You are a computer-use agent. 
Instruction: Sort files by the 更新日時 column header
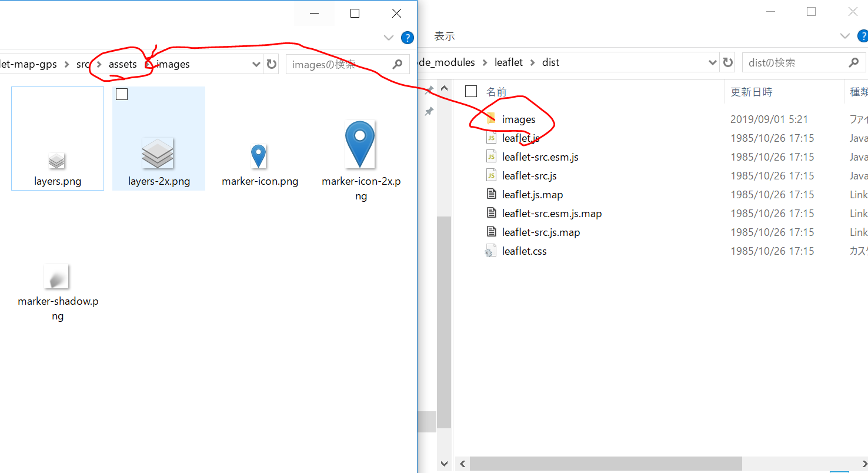click(x=751, y=92)
